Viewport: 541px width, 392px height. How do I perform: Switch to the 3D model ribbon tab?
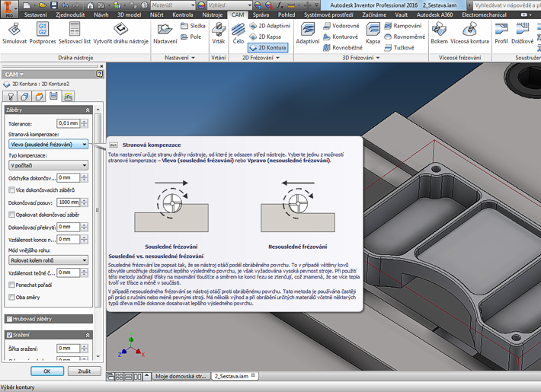129,14
